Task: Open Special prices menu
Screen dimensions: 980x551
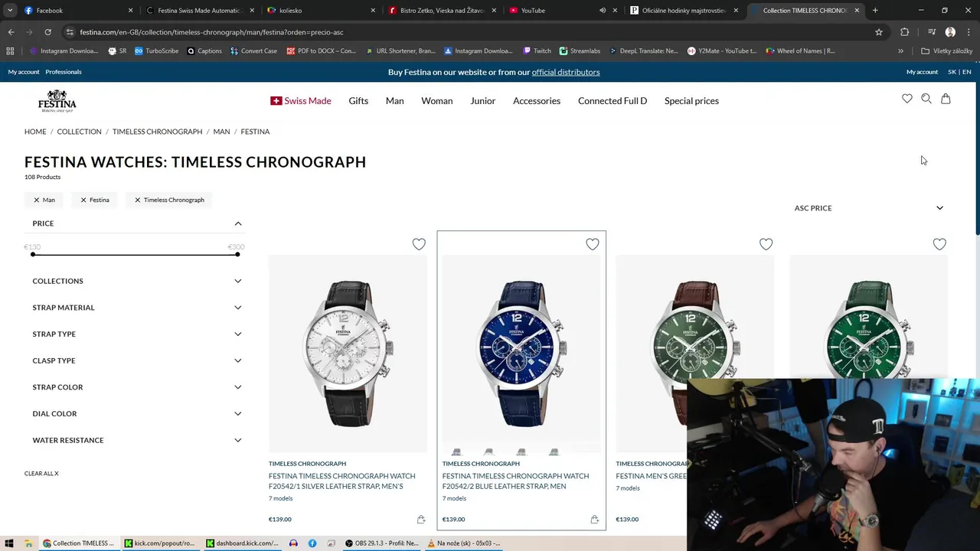Action: [691, 101]
